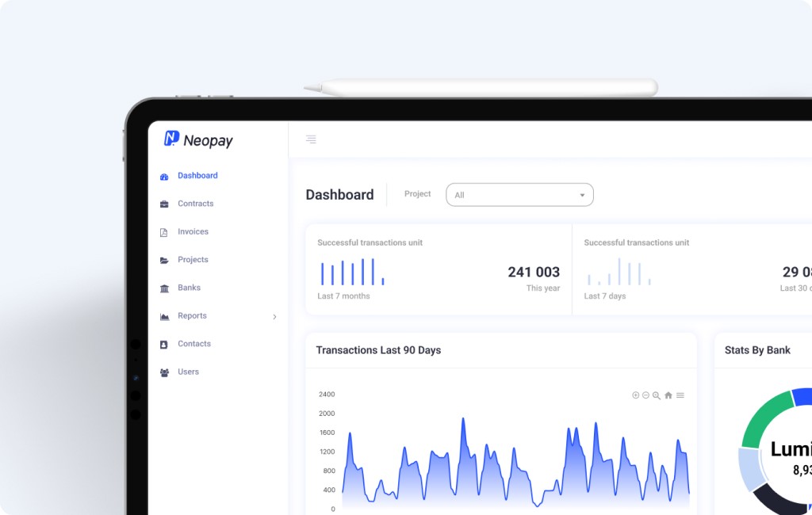
Task: Click the 241 003 yearly transactions value
Action: click(534, 272)
